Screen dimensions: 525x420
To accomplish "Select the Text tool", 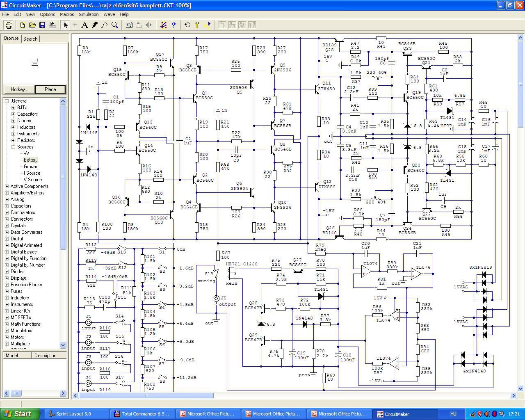I will tap(85, 25).
